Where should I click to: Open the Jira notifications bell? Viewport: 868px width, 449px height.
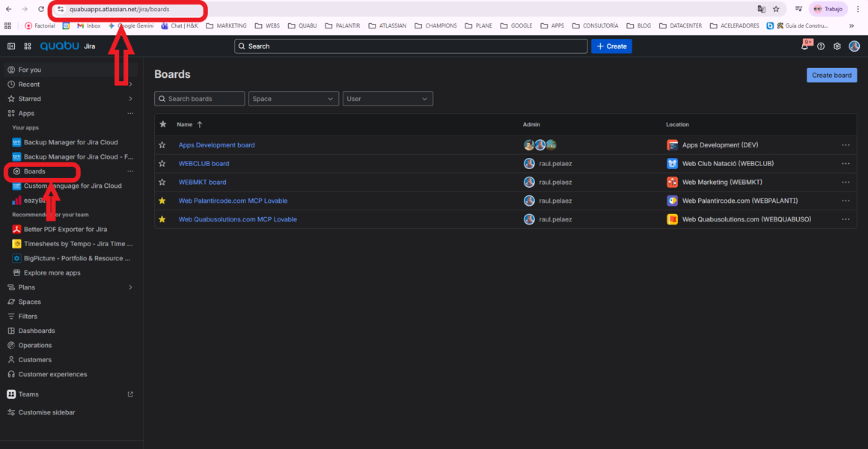804,46
